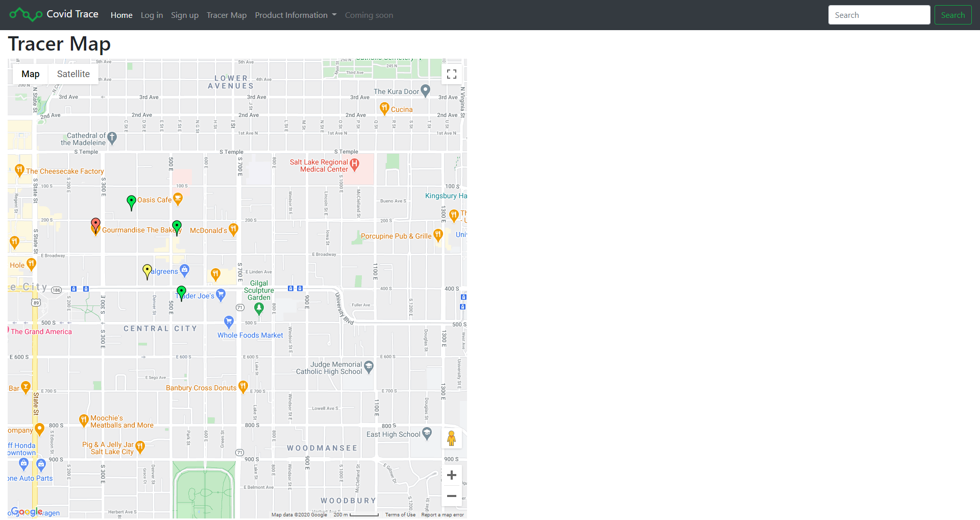Viewport: 980px width, 520px height.
Task: Select green tracer marker left of McDonald's
Action: pos(177,227)
